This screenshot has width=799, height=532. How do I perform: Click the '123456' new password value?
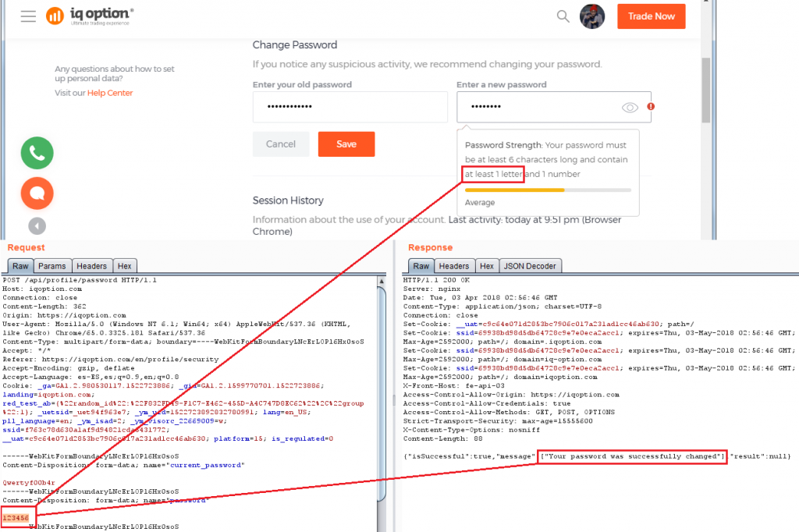click(x=16, y=518)
